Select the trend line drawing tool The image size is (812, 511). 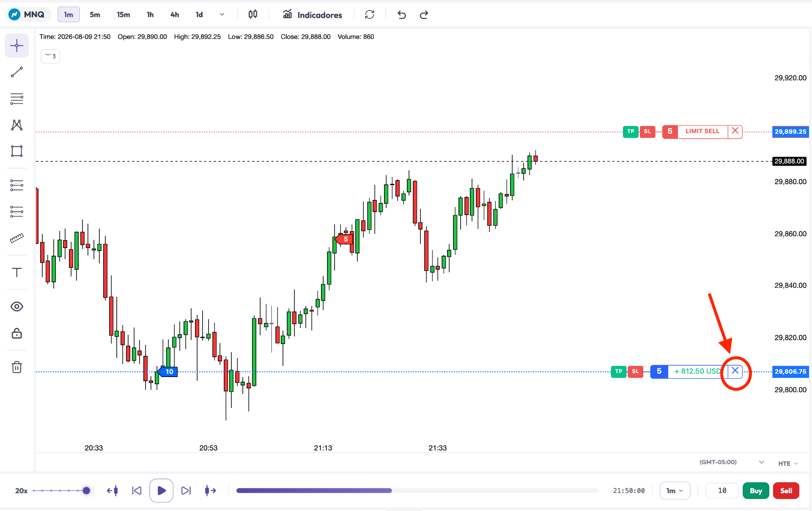point(16,72)
